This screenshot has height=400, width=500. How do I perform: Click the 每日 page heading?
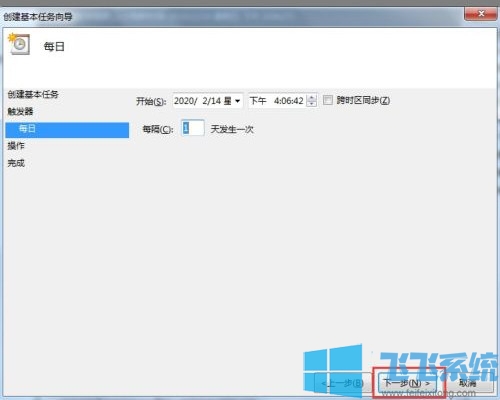pyautogui.click(x=54, y=46)
